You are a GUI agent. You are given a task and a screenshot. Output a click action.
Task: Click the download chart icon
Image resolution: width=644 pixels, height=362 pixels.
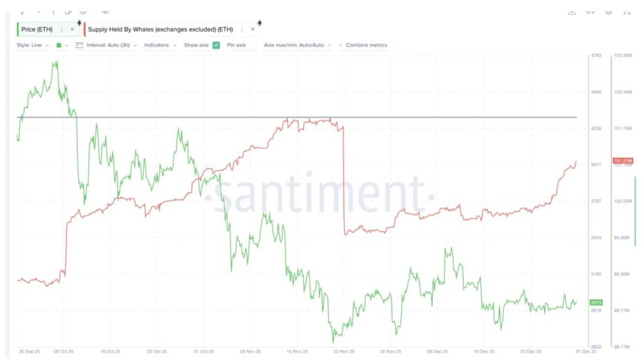pyautogui.click(x=572, y=11)
